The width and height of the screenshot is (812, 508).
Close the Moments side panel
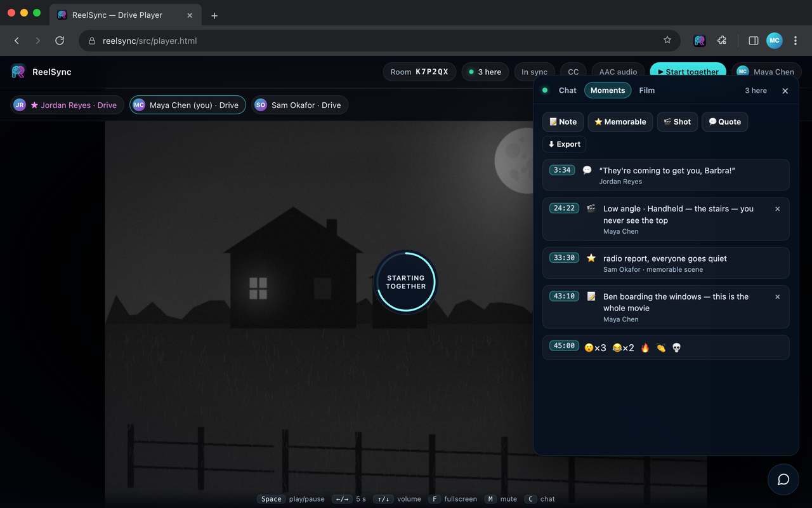tap(785, 91)
